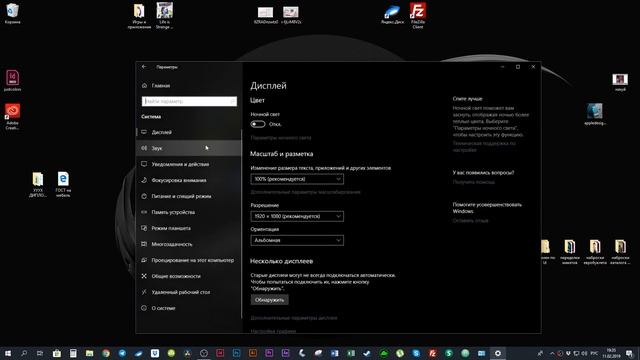Image resolution: width=640 pixels, height=360 pixels.
Task: Switch to the Settings gear taskbar button
Action: [x=498, y=353]
